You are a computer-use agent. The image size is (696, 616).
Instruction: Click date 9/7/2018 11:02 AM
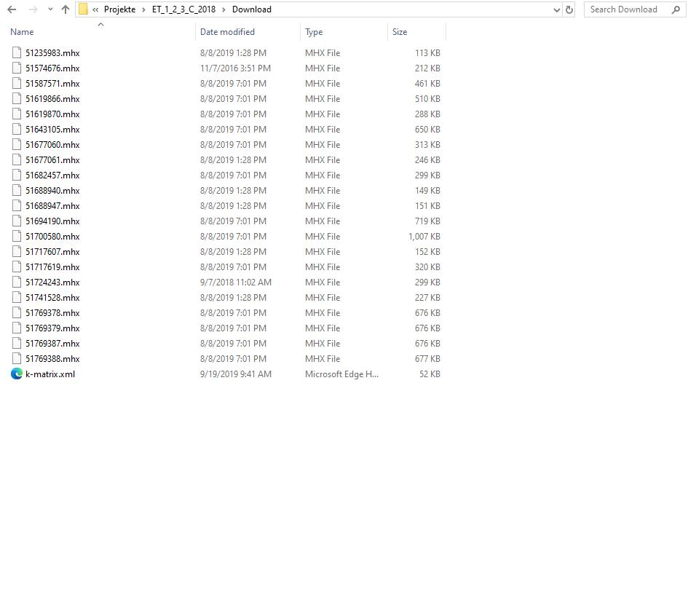click(236, 283)
